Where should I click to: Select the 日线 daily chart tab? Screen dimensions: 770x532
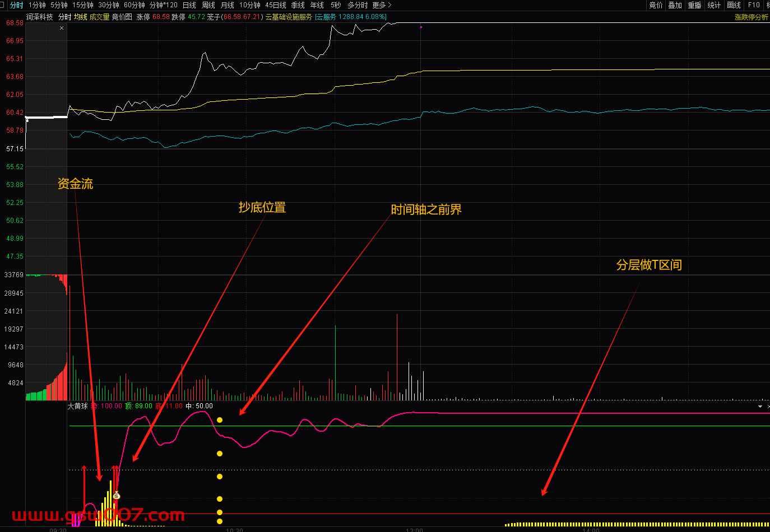pos(189,5)
